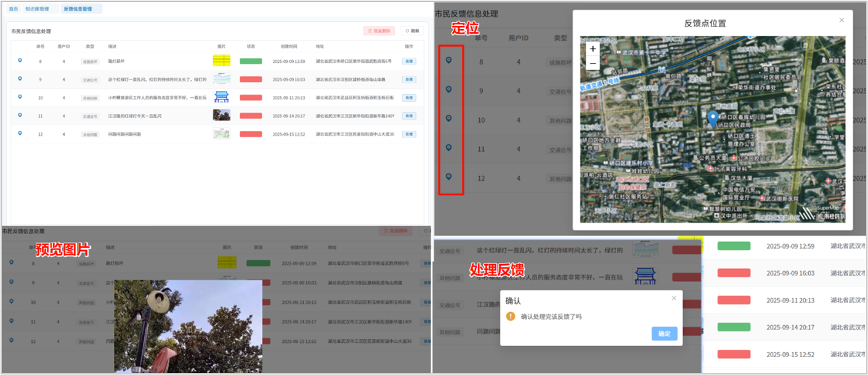Click location pin for record 12 in top-left table
Viewport: 868px width, 375px height.
coord(20,133)
